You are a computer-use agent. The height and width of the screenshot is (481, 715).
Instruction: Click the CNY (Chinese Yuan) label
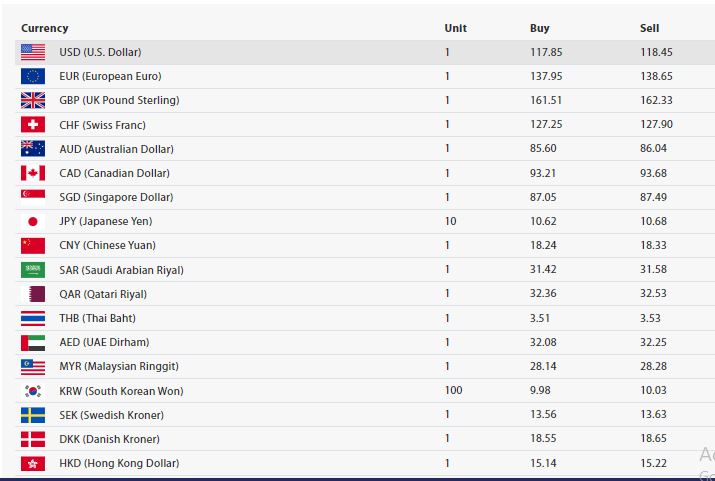[x=108, y=245]
